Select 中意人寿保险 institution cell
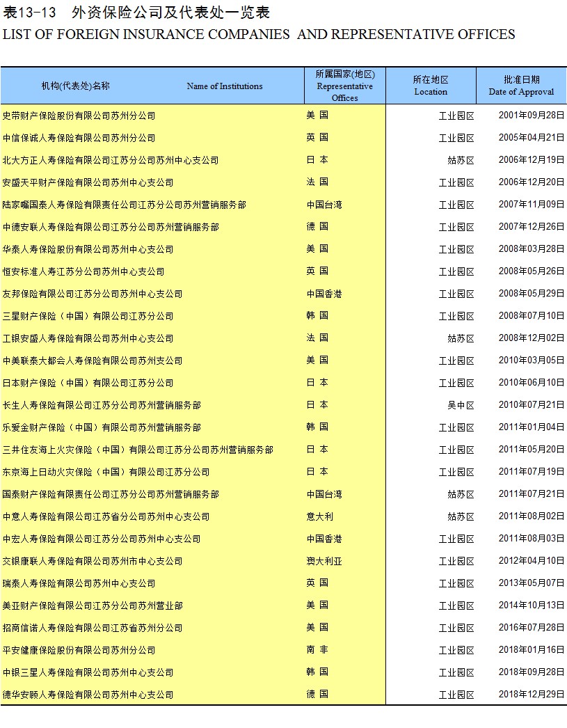 pyautogui.click(x=106, y=516)
